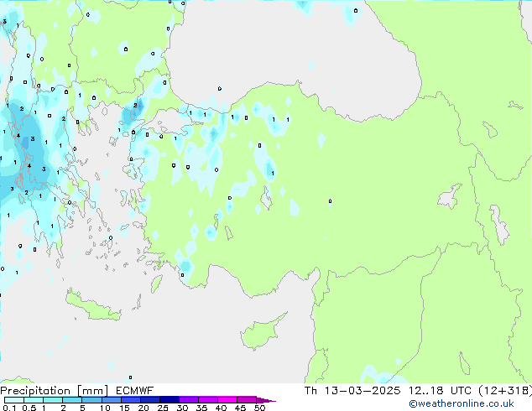
Task: Select the 2–5 mm legend color box
Action: [x=72, y=400]
